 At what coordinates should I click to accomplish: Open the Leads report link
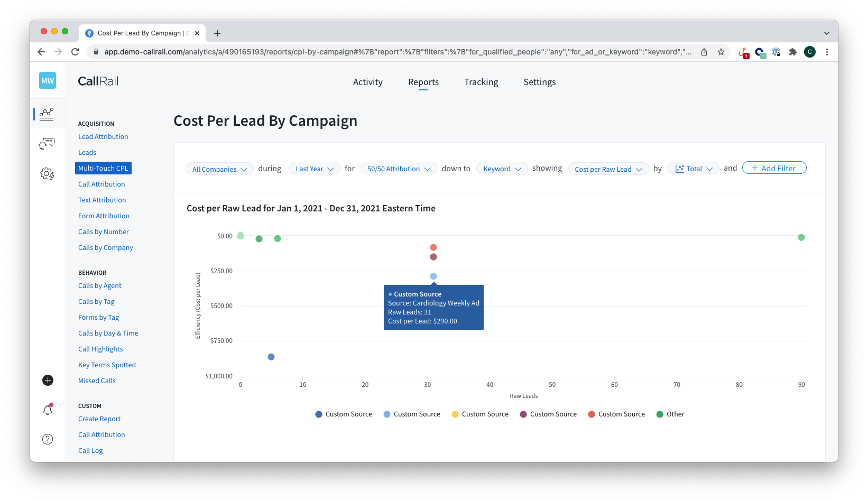click(87, 152)
